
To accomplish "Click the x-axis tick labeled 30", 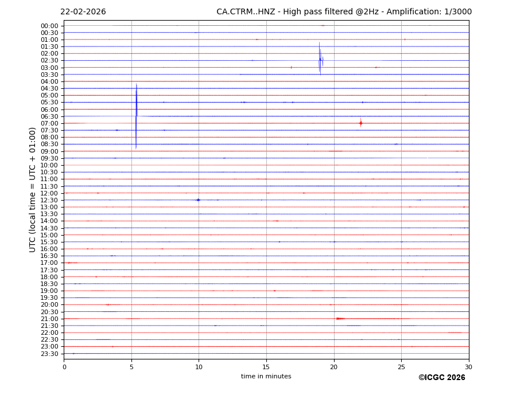I will pyautogui.click(x=468, y=367).
